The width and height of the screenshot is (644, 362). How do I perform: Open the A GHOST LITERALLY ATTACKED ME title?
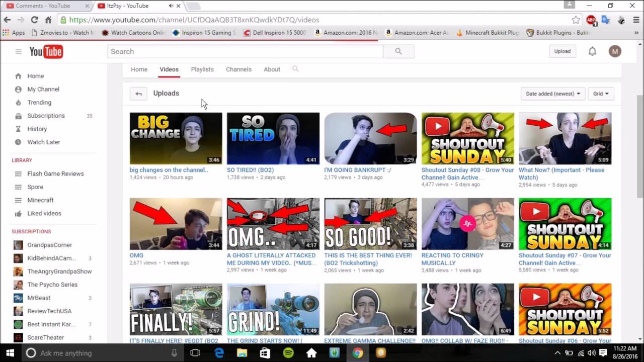coord(271,259)
